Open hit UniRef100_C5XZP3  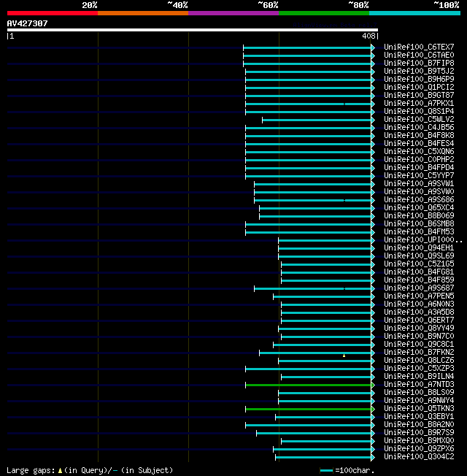point(419,369)
